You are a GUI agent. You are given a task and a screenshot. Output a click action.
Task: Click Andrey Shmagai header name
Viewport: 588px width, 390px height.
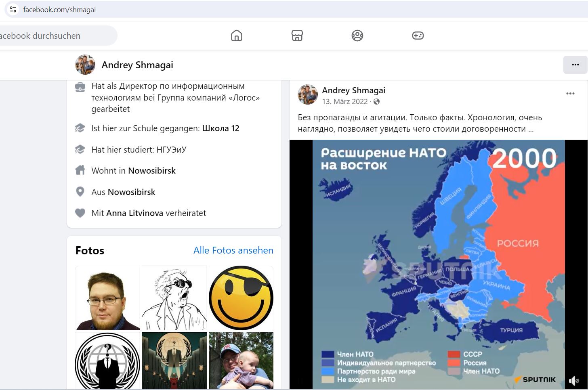coord(137,65)
